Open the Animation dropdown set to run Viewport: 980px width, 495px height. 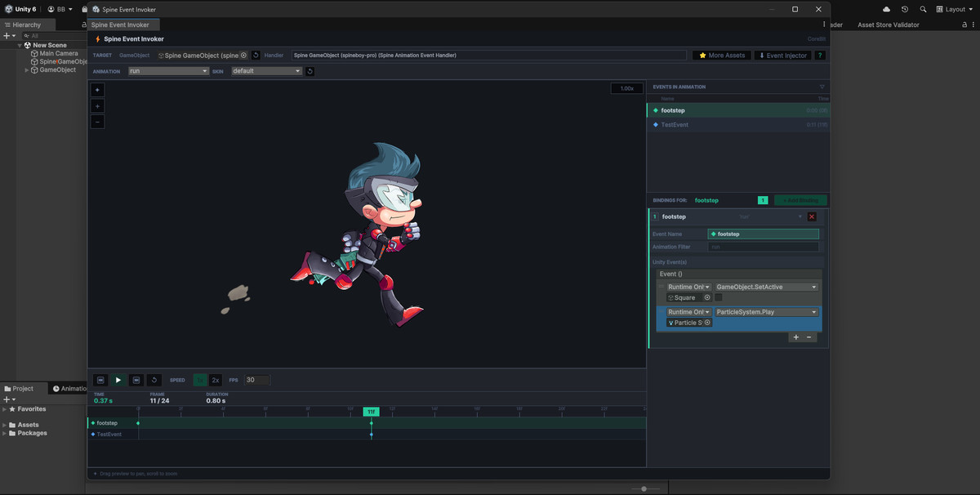point(168,71)
